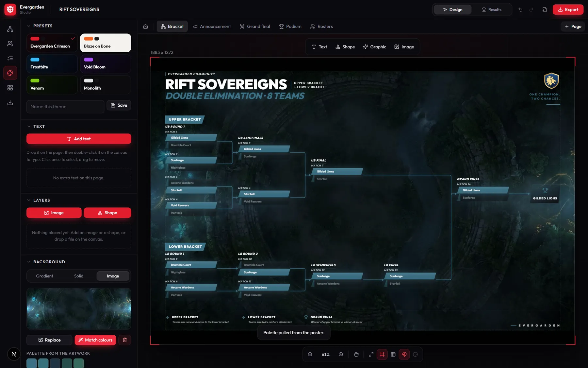This screenshot has width=588, height=368.
Task: Apply the Frostbite preset
Action: coord(52,64)
